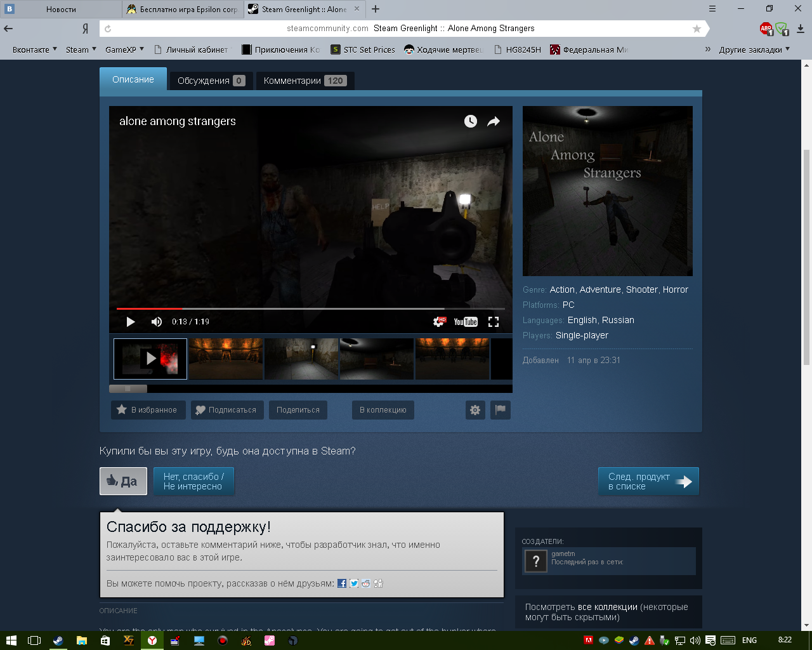Image resolution: width=812 pixels, height=650 pixels.
Task: Close the Steam Greenlight browser tab
Action: tap(357, 9)
